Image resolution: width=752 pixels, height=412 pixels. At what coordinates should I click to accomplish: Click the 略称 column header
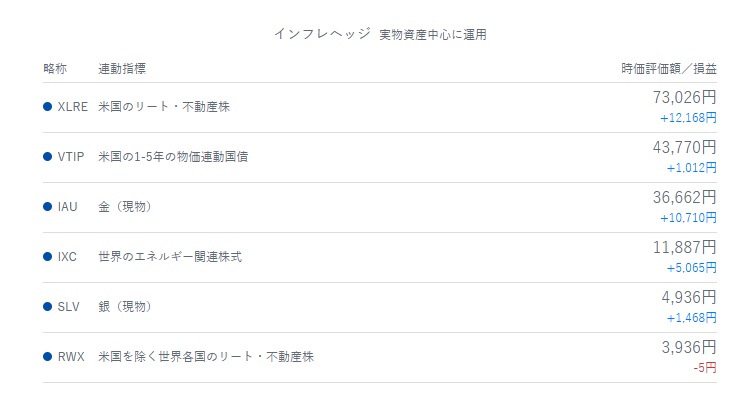click(55, 69)
